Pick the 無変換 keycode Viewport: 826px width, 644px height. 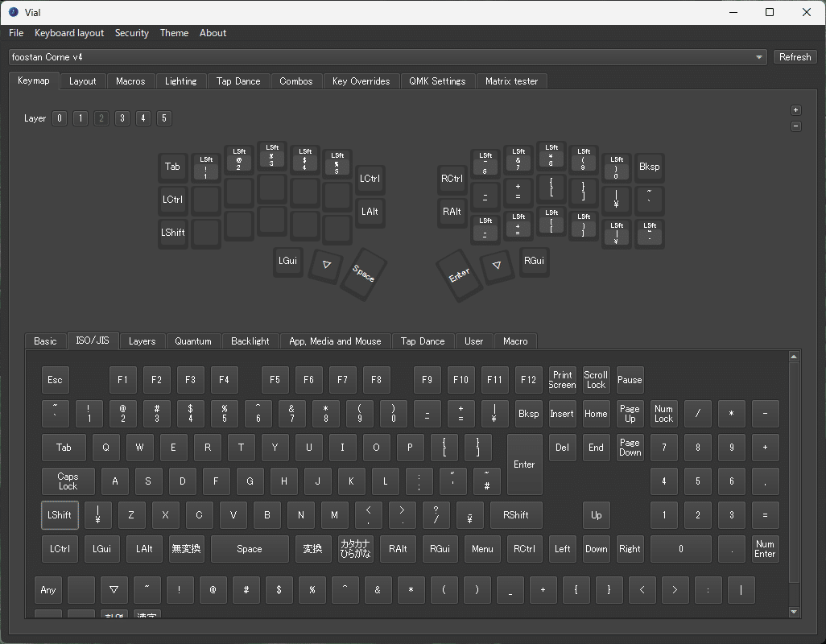186,549
